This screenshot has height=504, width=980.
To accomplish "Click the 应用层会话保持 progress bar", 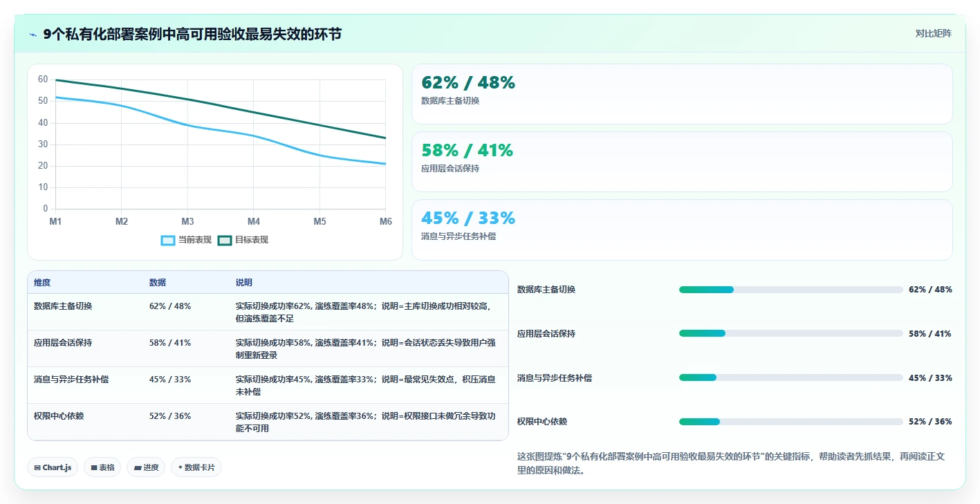I will [x=791, y=333].
